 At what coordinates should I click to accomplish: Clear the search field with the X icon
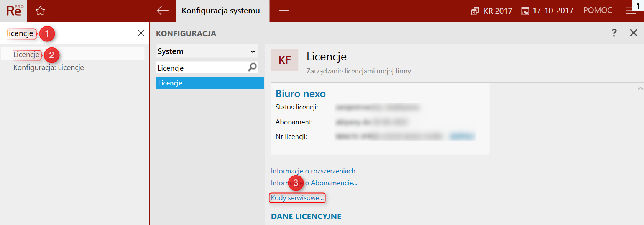tap(141, 33)
